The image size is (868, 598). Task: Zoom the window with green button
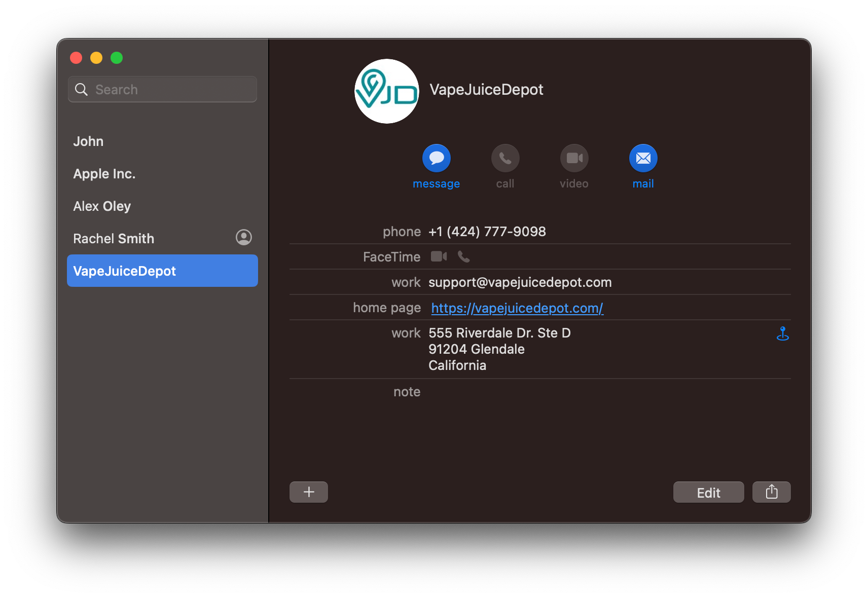tap(117, 58)
